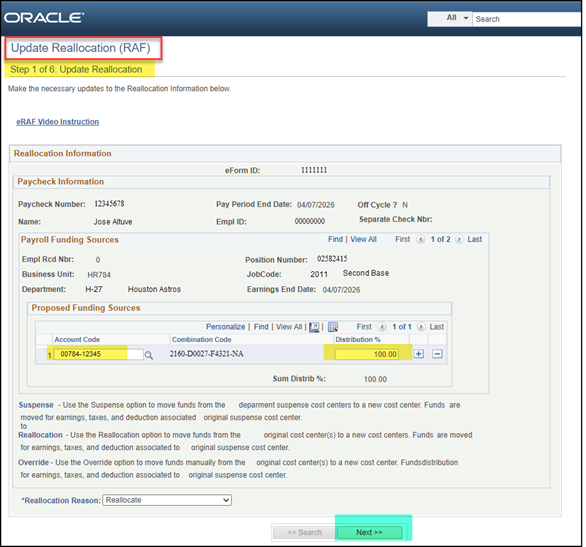Click View All in Payroll Funding Sources

coord(363,239)
